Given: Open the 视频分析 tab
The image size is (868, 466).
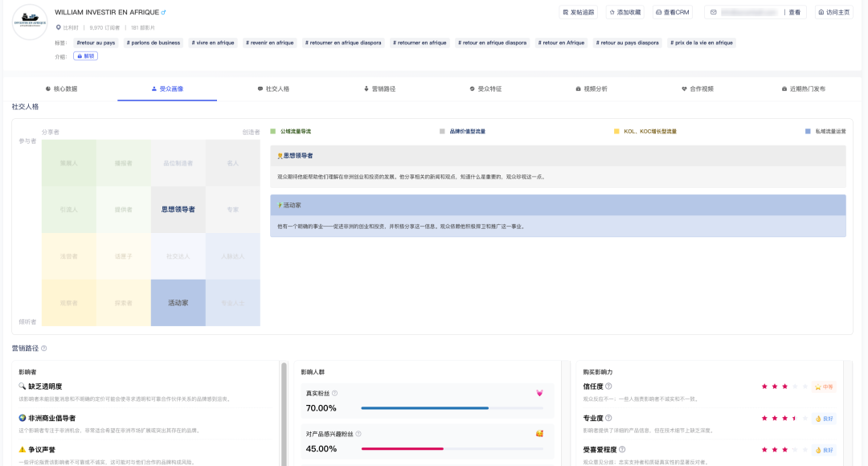Looking at the screenshot, I should pyautogui.click(x=591, y=89).
